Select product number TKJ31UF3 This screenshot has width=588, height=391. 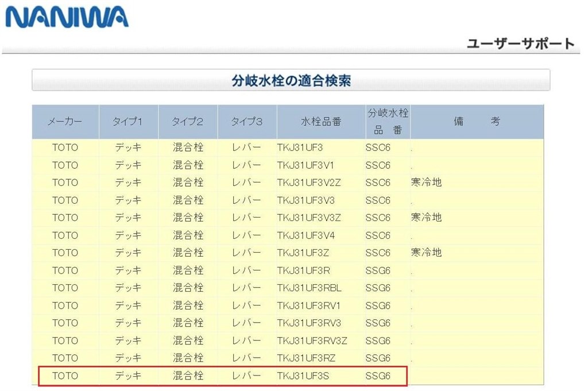pyautogui.click(x=300, y=148)
